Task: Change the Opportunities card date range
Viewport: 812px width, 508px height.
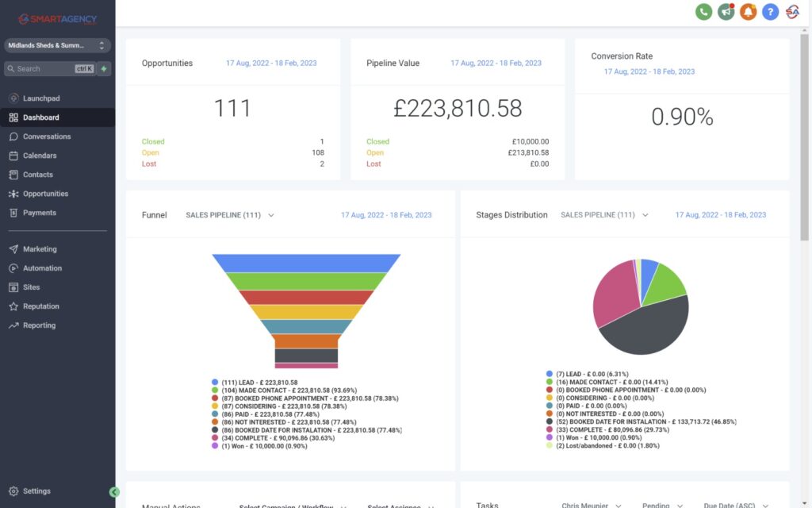Action: click(x=271, y=63)
